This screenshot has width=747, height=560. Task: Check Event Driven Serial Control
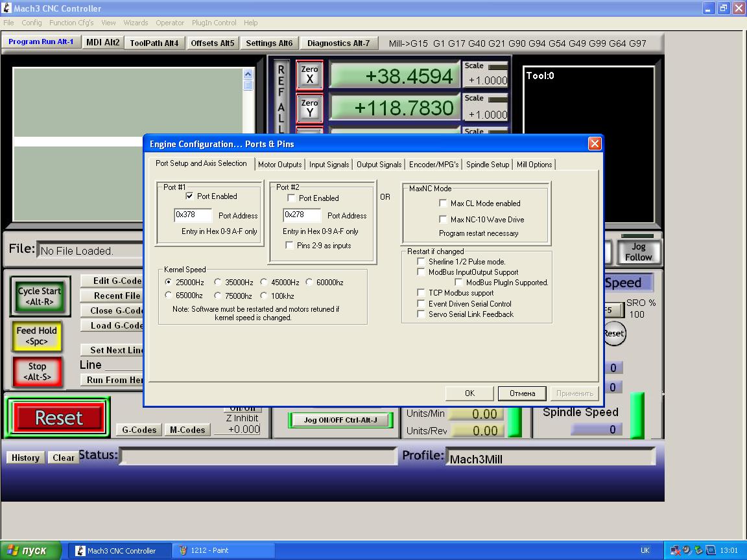421,304
